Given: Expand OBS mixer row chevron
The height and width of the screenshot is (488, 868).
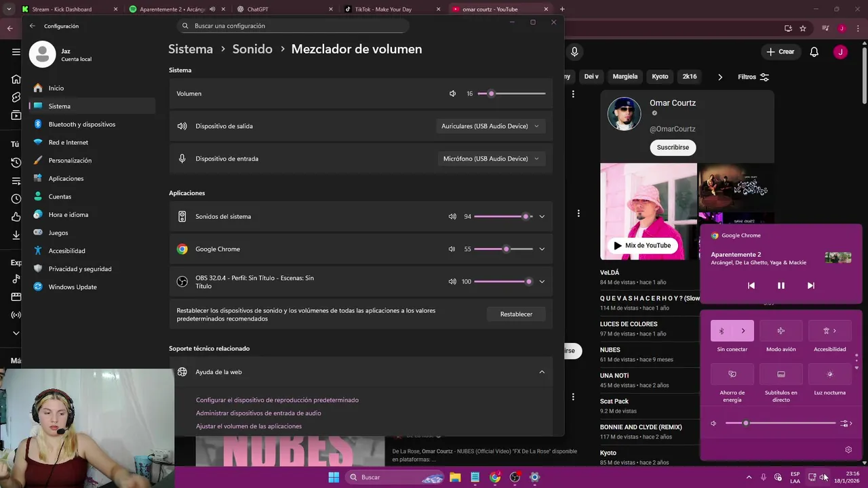Looking at the screenshot, I should [x=542, y=281].
